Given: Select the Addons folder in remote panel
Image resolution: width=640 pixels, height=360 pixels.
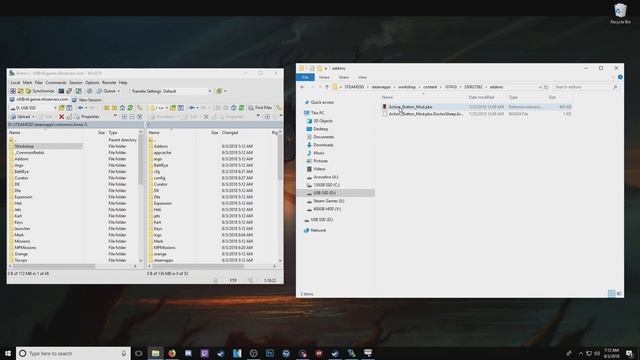Looking at the screenshot, I should pos(161,146).
